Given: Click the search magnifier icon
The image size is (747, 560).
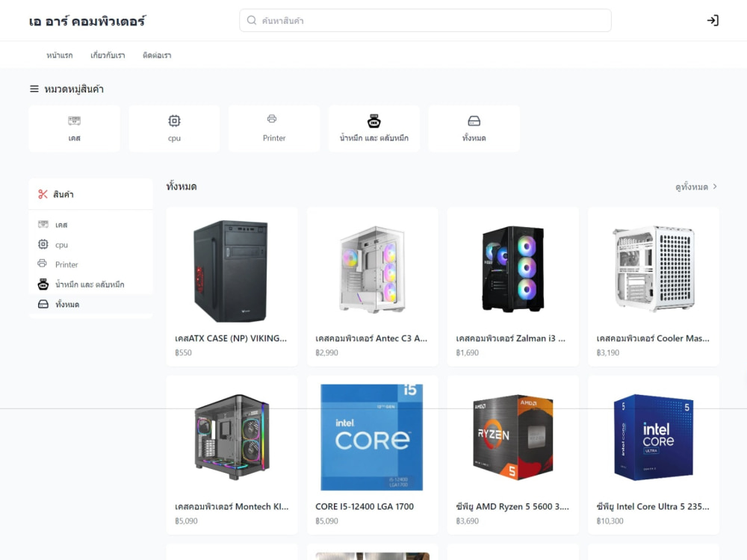Looking at the screenshot, I should tap(252, 20).
